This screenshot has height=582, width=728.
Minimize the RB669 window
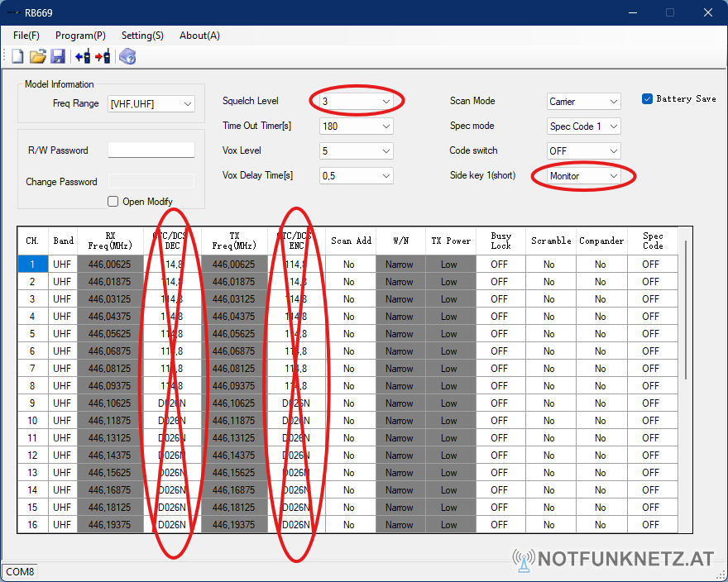coord(632,12)
